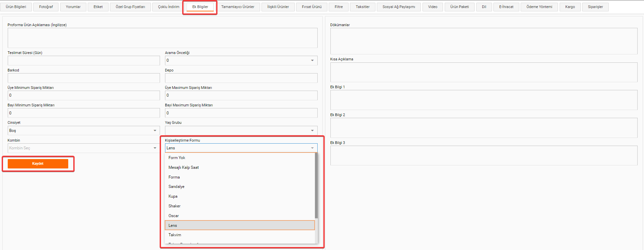Open the Kombin Seç dropdown
This screenshot has width=644, height=250.
pyautogui.click(x=84, y=148)
